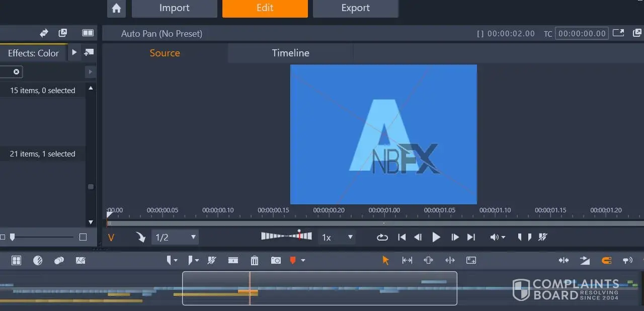Toggle fullscreen preview next to timecode
The height and width of the screenshot is (311, 644).
click(x=618, y=33)
